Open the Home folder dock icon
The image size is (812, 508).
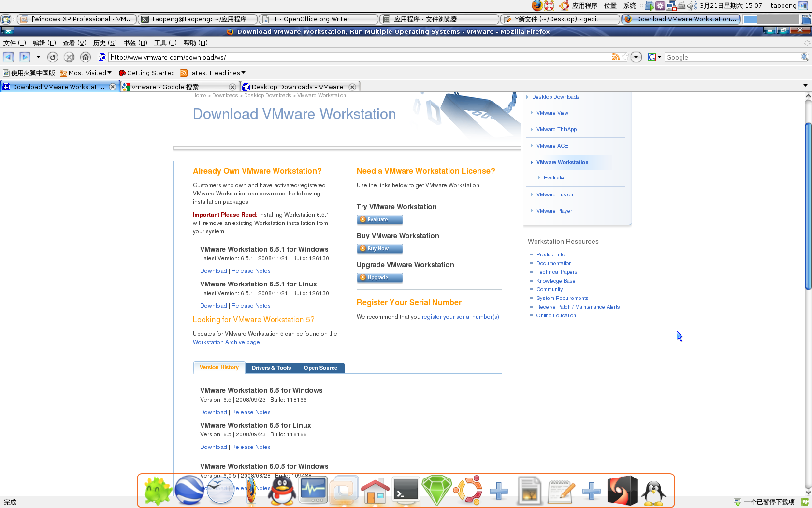click(375, 490)
